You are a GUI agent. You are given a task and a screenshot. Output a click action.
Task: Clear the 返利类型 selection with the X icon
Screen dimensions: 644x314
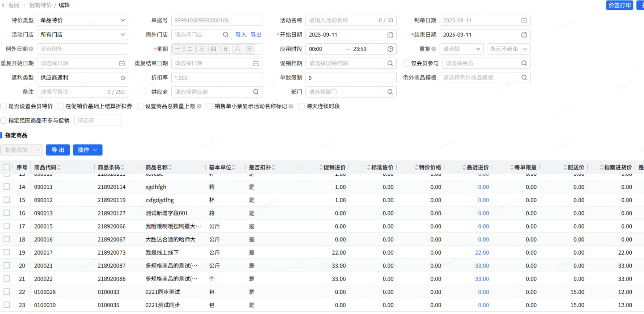pos(123,78)
